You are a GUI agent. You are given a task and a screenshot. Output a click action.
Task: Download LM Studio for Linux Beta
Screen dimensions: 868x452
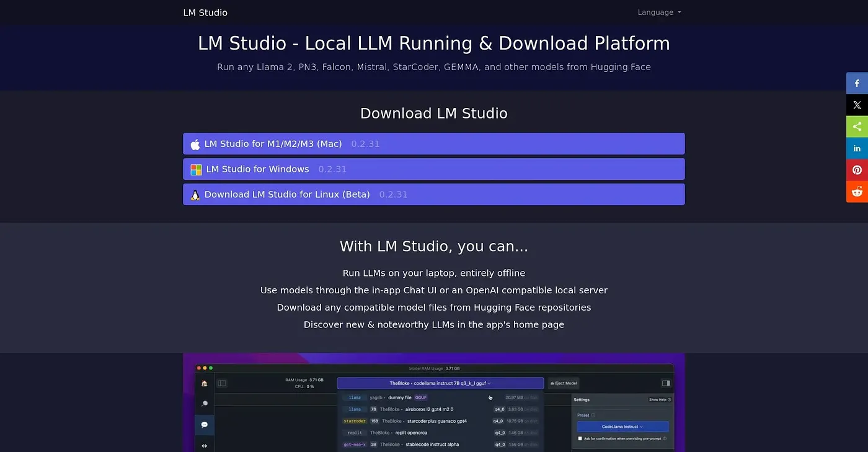(434, 195)
